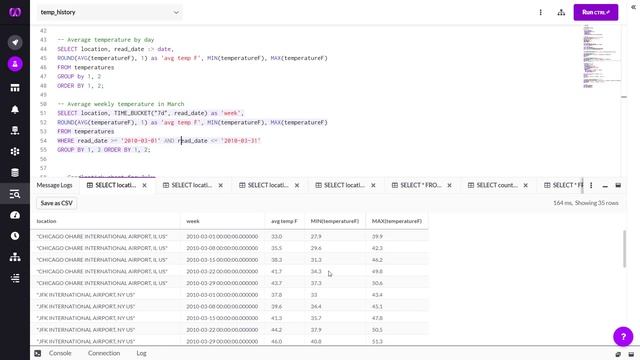Select the query editor search icon

pyautogui.click(x=15, y=194)
